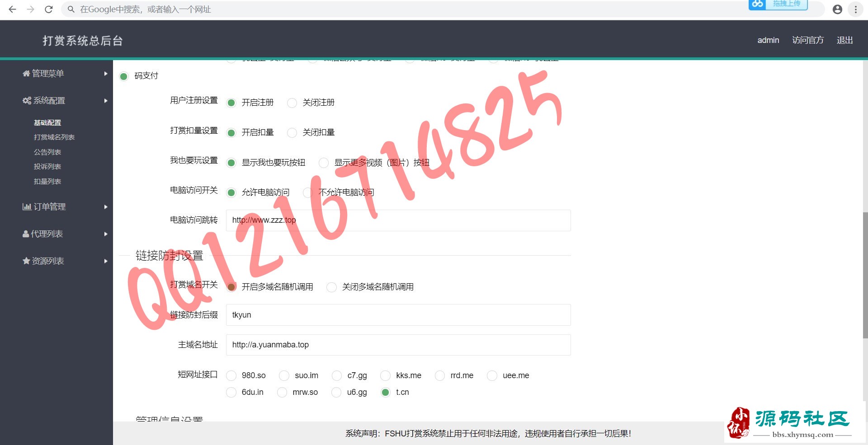Select 允许电脑访问 radio button
The width and height of the screenshot is (868, 445).
point(231,192)
